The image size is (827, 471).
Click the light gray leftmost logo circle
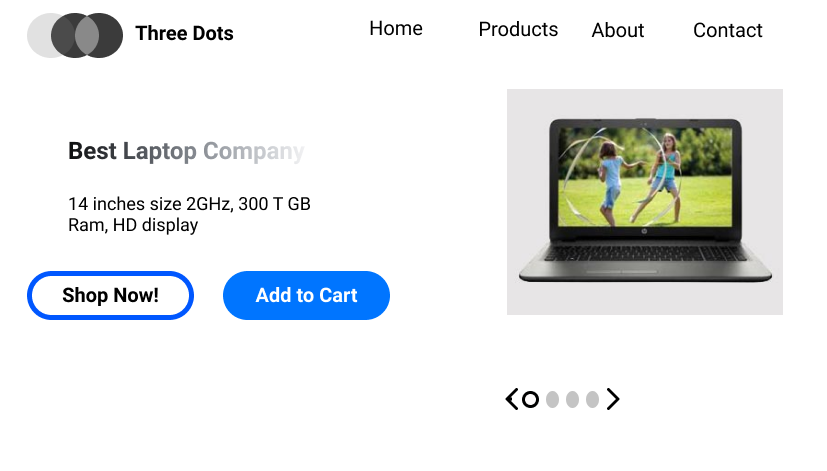coord(39,35)
